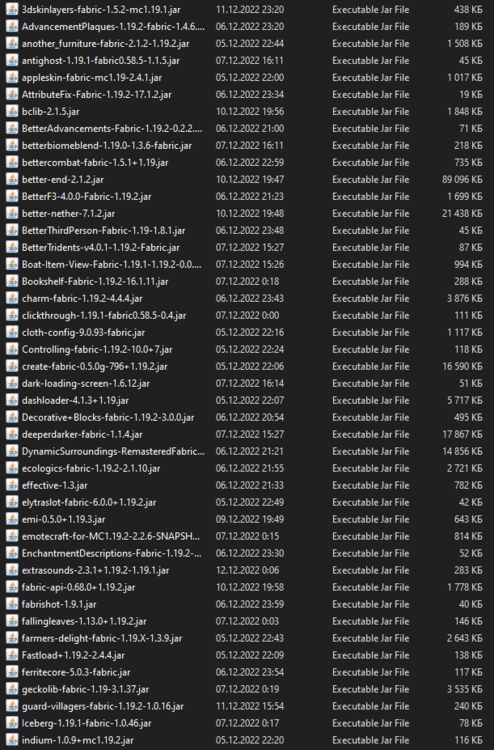Click the date 11.12.2022 15:54

pyautogui.click(x=250, y=706)
